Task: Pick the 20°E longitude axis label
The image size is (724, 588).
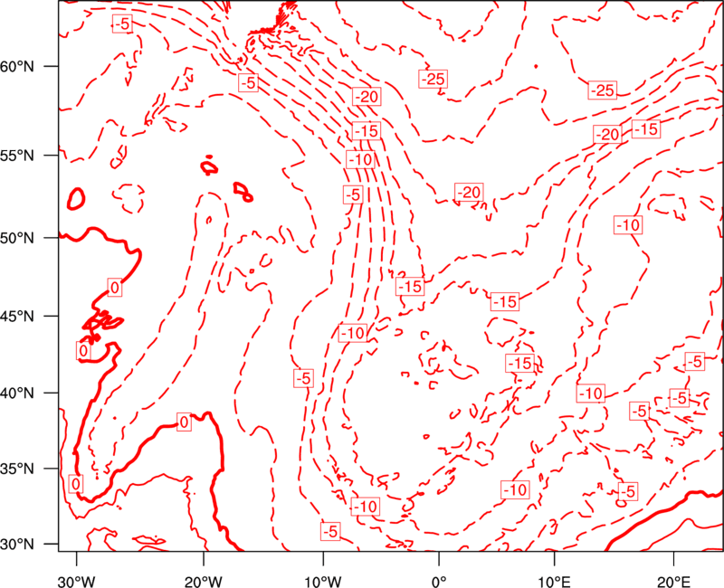Action: (x=673, y=582)
